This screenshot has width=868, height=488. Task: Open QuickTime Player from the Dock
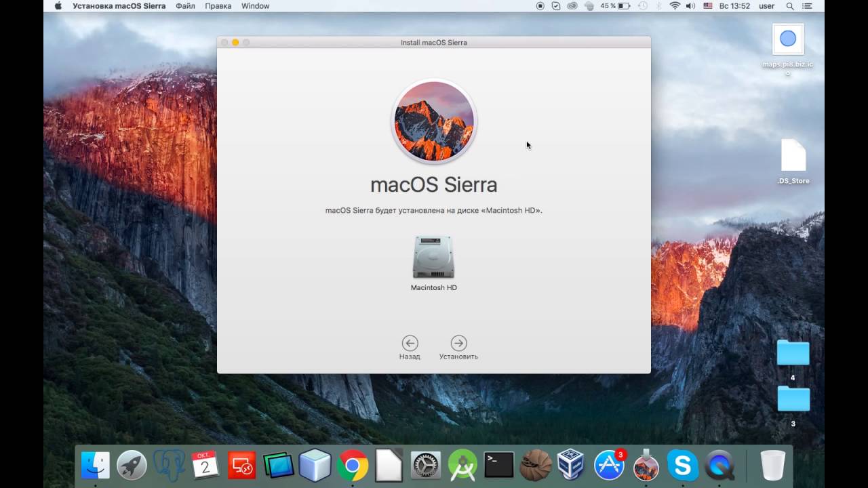click(x=719, y=466)
